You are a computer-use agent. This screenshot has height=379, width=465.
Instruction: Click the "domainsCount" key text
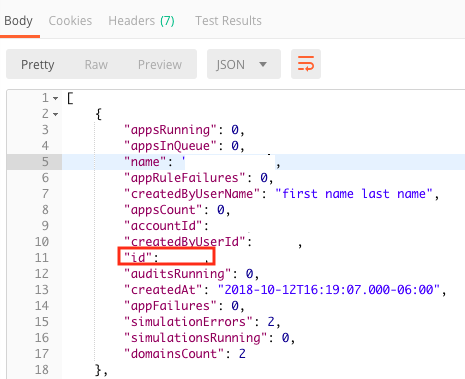[174, 354]
